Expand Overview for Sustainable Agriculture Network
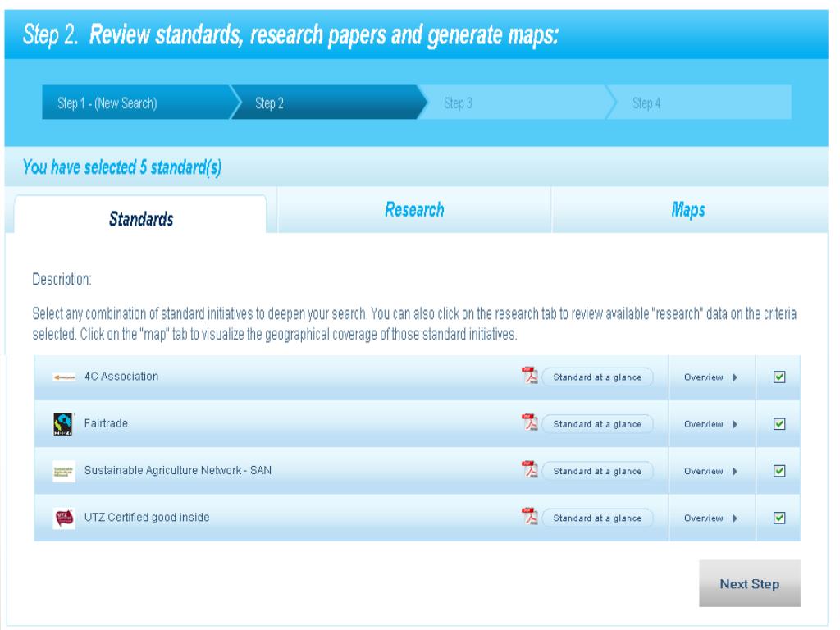The width and height of the screenshot is (840, 630). pyautogui.click(x=711, y=472)
